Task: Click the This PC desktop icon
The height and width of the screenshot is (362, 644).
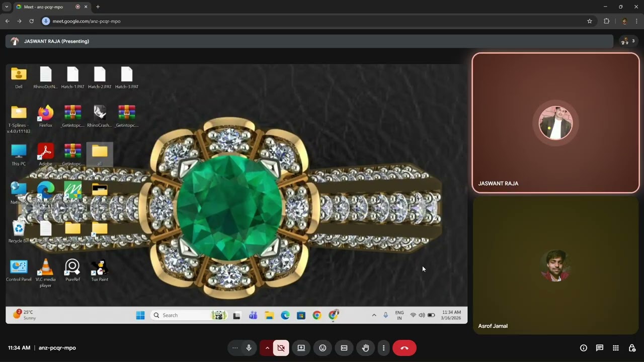Action: coord(19,155)
